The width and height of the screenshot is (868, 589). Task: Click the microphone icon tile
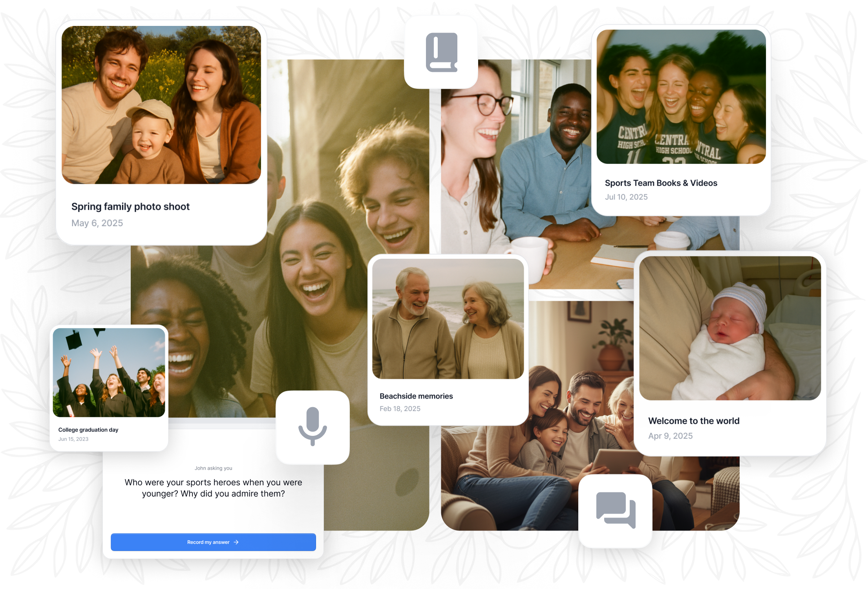[312, 427]
